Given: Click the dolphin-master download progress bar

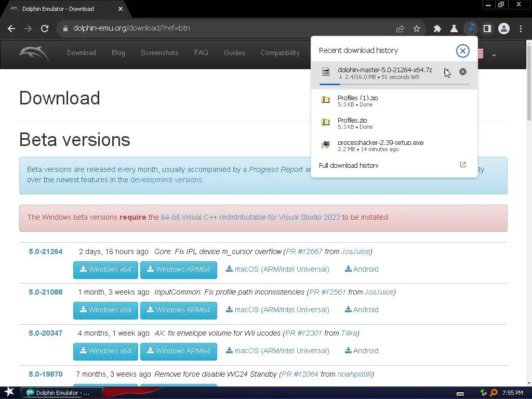Looking at the screenshot, I should 394,84.
